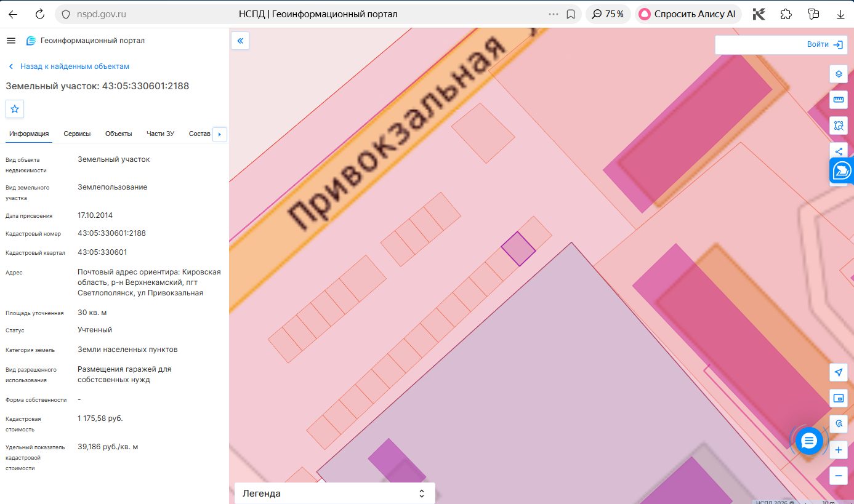The image size is (854, 504).
Task: Switch to the Части ЗУ tab
Action: pyautogui.click(x=160, y=134)
